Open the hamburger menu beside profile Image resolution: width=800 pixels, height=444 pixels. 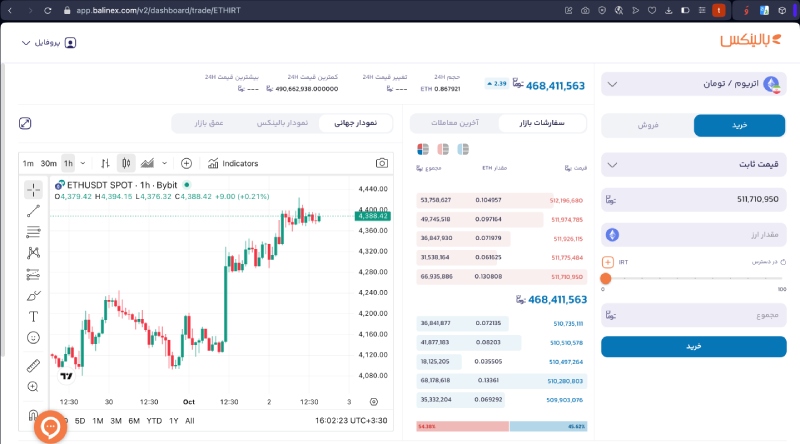tap(25, 43)
